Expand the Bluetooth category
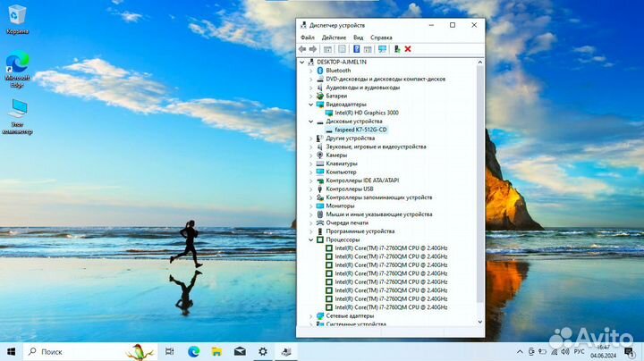 point(310,70)
